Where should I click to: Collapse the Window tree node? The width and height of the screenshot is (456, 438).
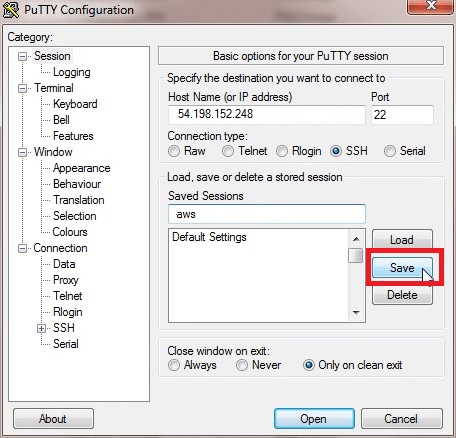point(22,152)
